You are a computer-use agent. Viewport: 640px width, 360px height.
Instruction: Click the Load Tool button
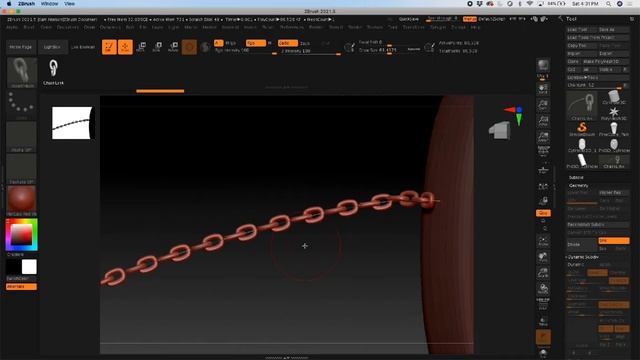(x=582, y=29)
